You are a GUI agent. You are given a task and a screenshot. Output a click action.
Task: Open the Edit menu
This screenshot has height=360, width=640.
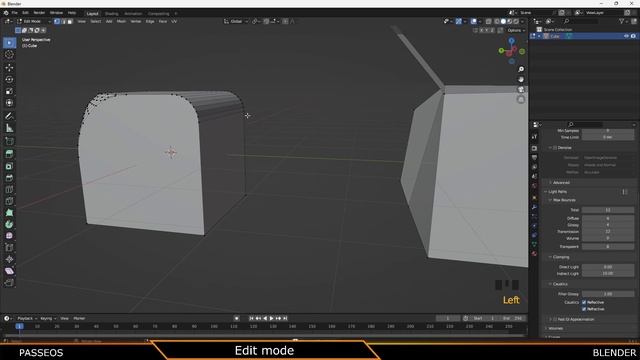tap(25, 13)
